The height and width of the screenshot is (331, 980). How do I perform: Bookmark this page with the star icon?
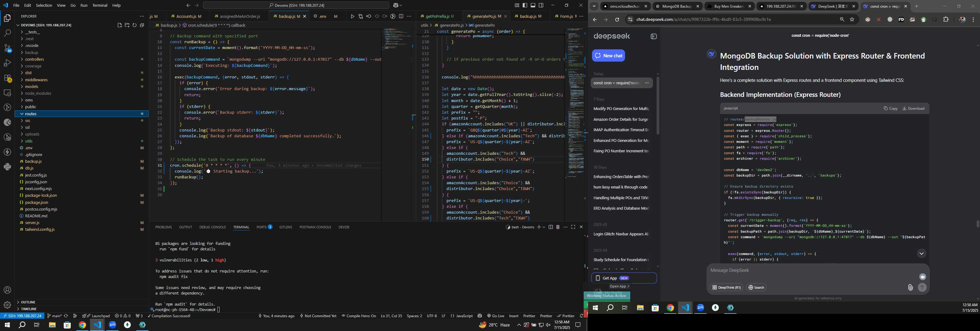pos(852,19)
